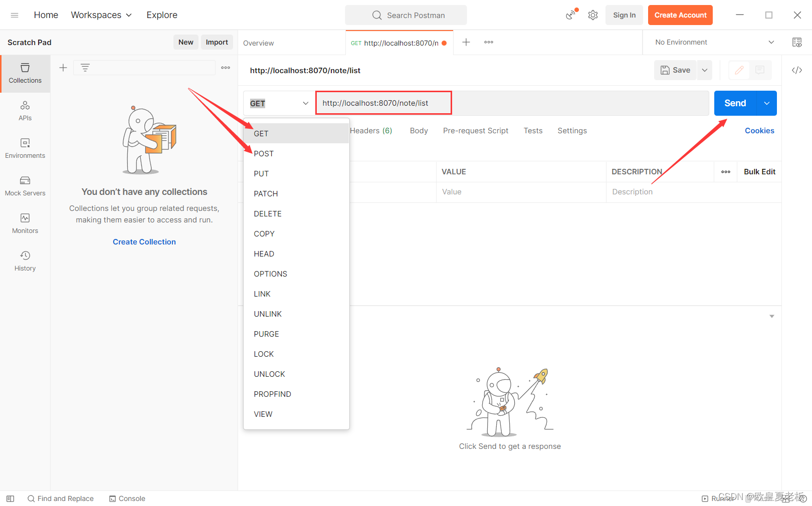Expand the Send options arrow
The image size is (812, 506).
point(767,103)
